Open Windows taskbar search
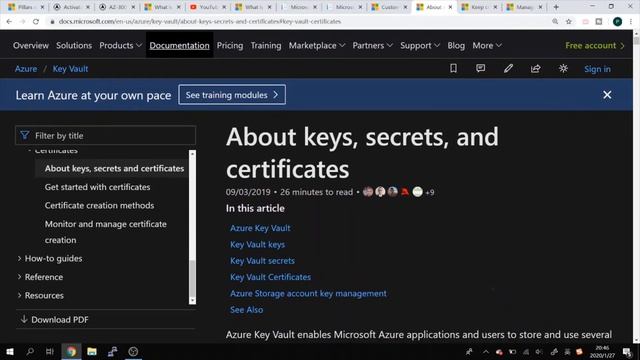The width and height of the screenshot is (640, 360). click(30, 351)
